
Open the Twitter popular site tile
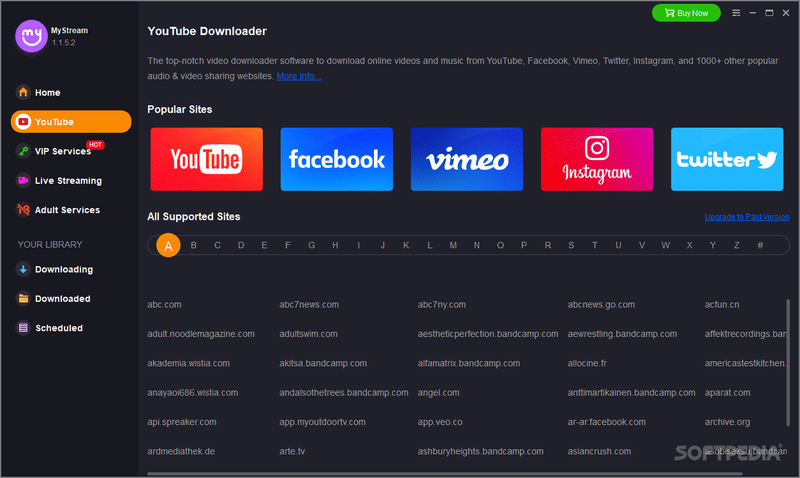click(x=727, y=159)
